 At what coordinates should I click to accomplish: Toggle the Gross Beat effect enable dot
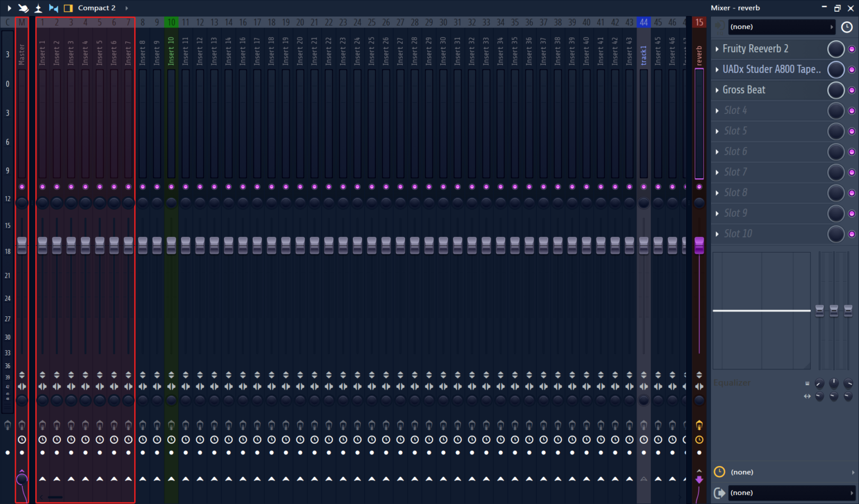pos(852,90)
